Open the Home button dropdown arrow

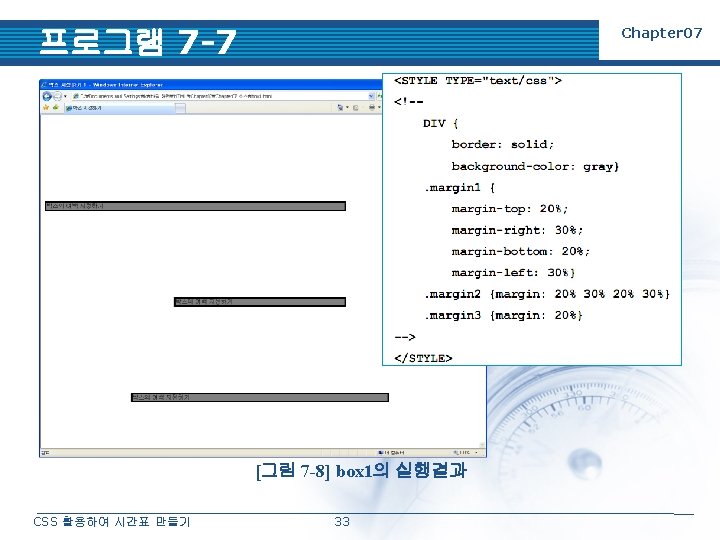347,107
